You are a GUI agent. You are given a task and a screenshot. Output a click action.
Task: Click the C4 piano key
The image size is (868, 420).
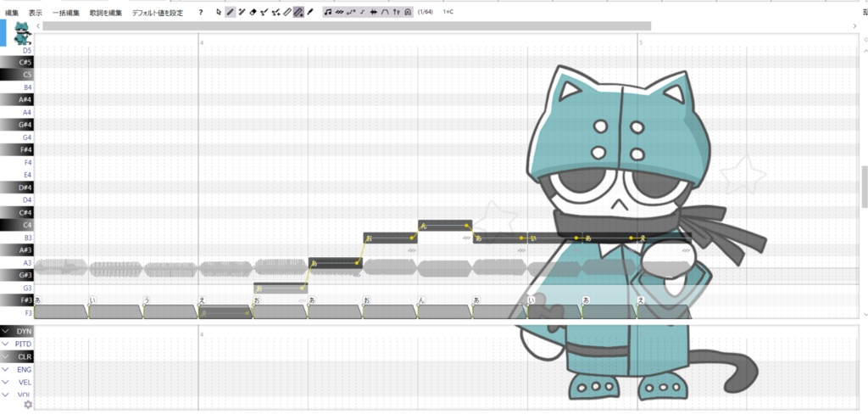(x=17, y=225)
